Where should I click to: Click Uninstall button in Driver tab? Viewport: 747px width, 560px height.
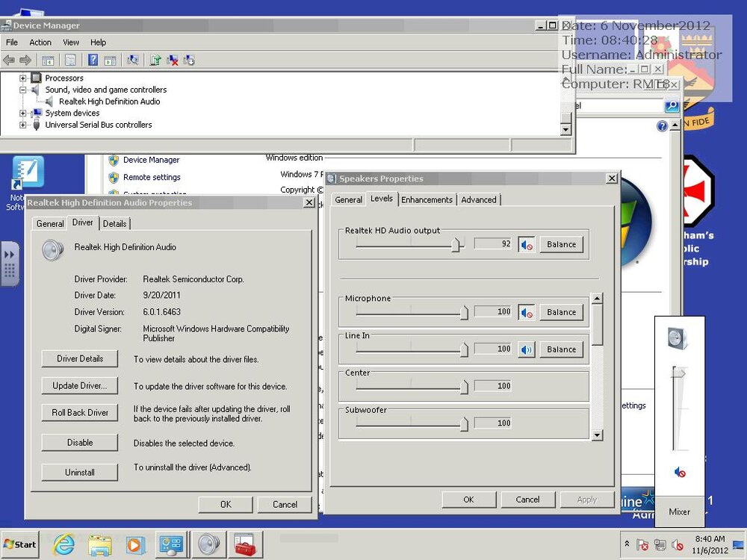pos(80,473)
